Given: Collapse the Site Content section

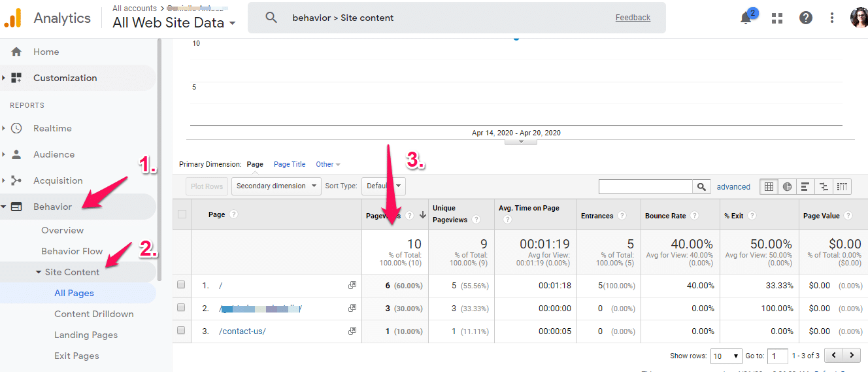Looking at the screenshot, I should pyautogui.click(x=39, y=272).
